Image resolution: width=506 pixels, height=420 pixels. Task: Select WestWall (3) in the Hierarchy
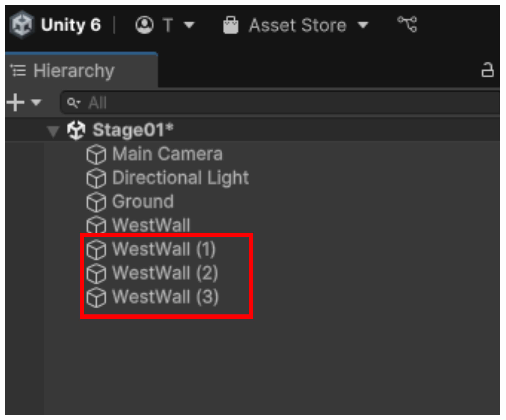coord(165,297)
